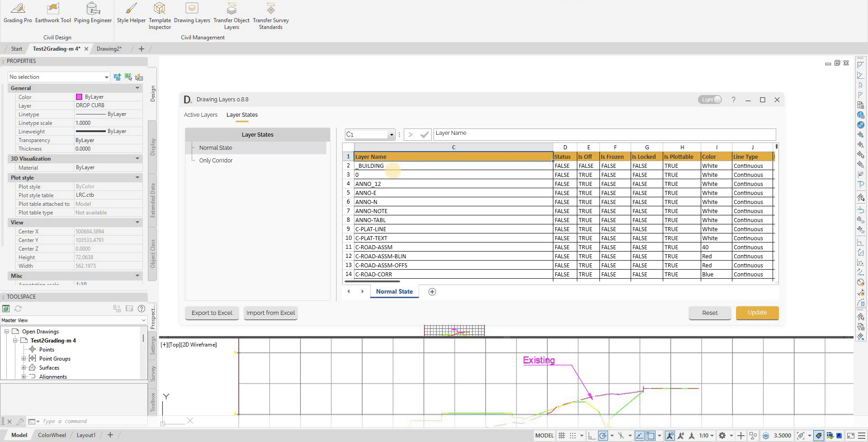Open the selection dropdown in Properties panel

tap(107, 76)
